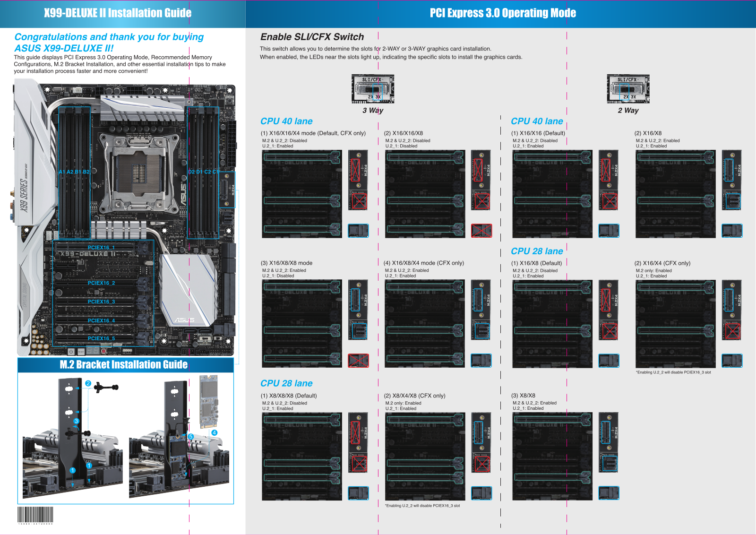Click the 'CPU 28 lane' heading above X8/X8/X8

286,384
